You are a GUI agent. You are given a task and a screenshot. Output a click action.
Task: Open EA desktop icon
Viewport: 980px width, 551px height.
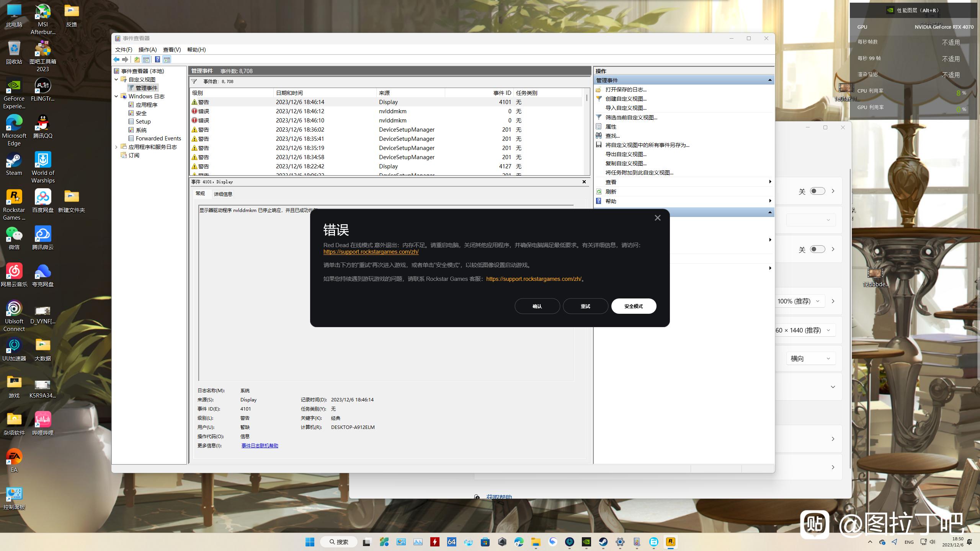14,461
